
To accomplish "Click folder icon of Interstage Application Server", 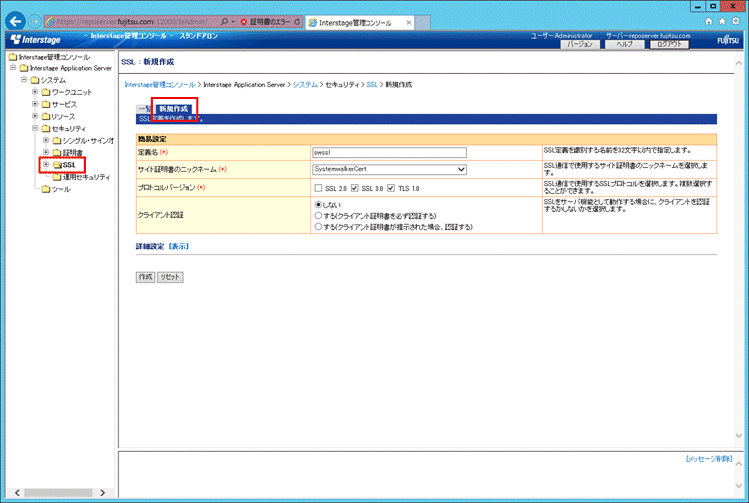I will click(24, 68).
